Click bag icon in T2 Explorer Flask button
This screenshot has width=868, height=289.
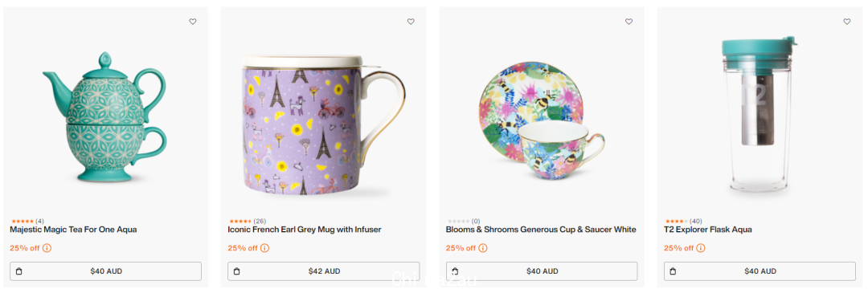674,271
